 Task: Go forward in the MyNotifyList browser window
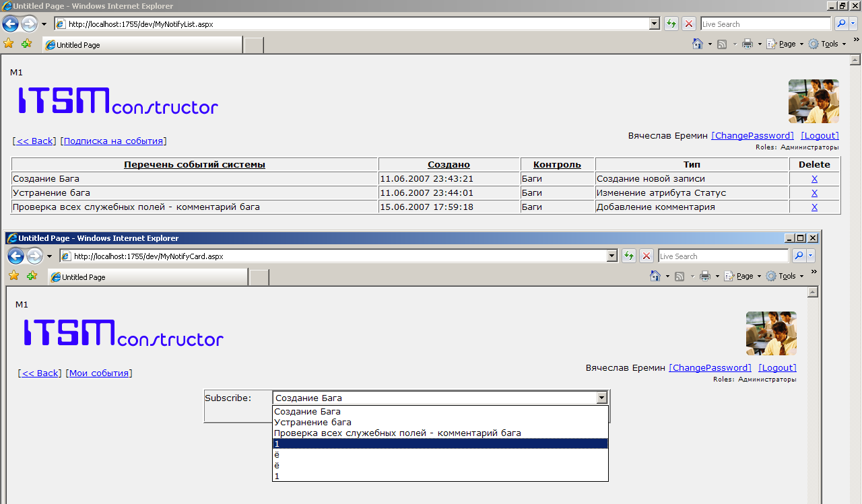coord(29,24)
